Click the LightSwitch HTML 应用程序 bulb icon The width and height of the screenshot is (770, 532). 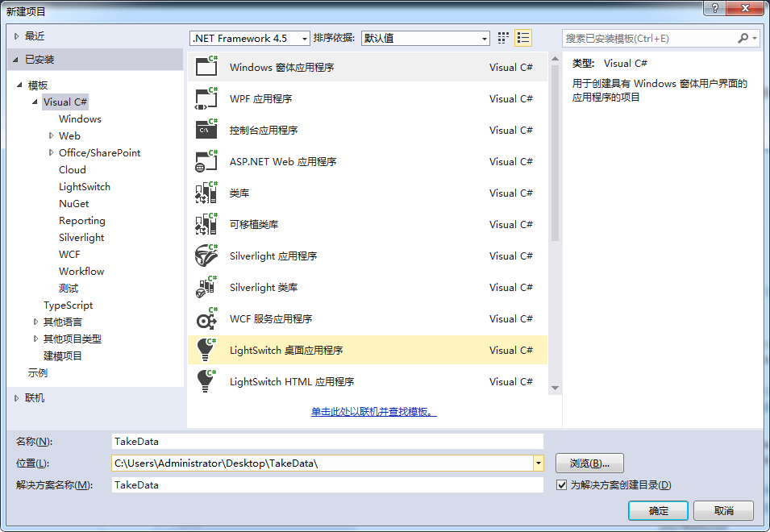coord(206,380)
